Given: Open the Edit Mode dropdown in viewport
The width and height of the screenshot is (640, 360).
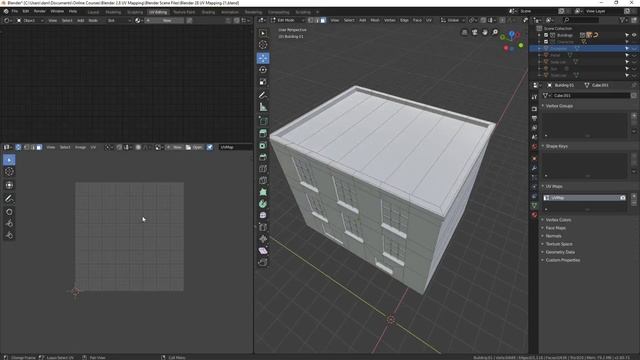Looking at the screenshot, I should pyautogui.click(x=288, y=20).
